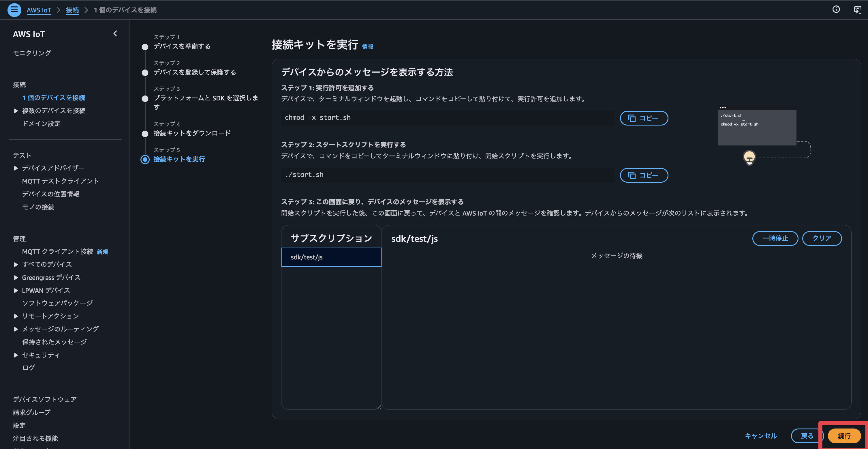This screenshot has height=449, width=868.
Task: Open デバイスソフトウェア sidebar item
Action: tap(45, 399)
